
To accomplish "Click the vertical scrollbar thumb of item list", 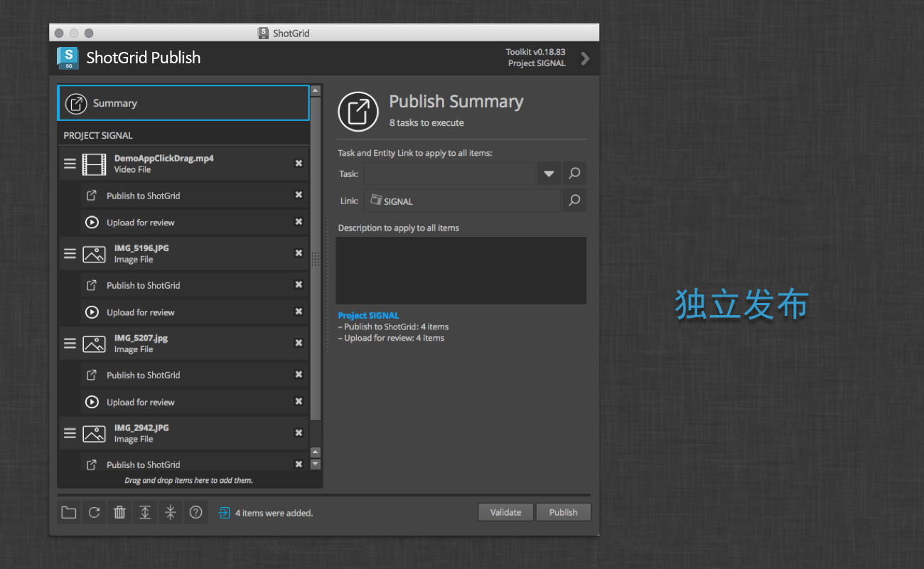I will click(x=316, y=257).
